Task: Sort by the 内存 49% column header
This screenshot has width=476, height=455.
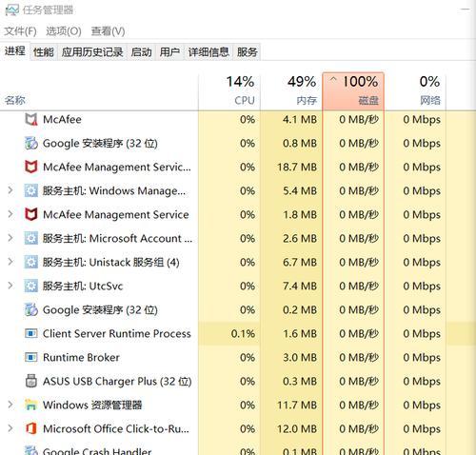Action: pyautogui.click(x=291, y=91)
